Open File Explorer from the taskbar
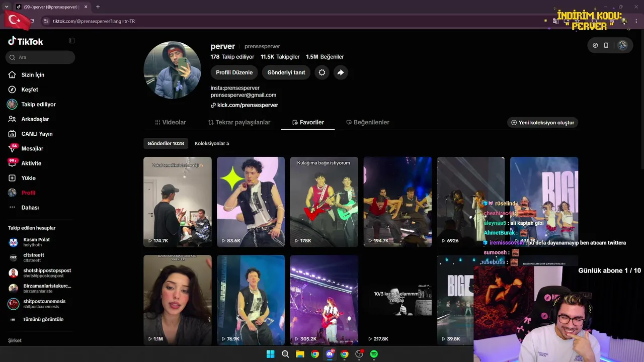Viewport: 644px width, 362px height. [300, 354]
